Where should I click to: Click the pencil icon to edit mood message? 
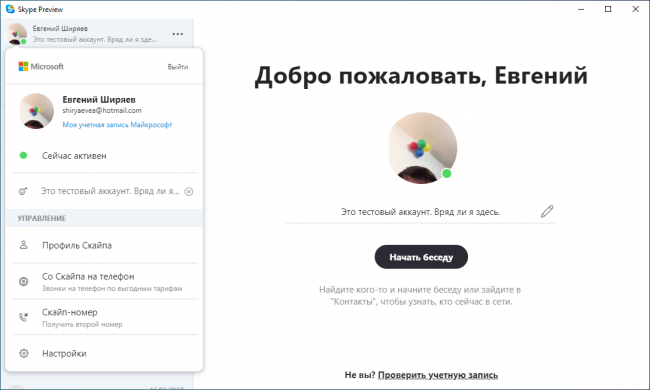click(547, 211)
